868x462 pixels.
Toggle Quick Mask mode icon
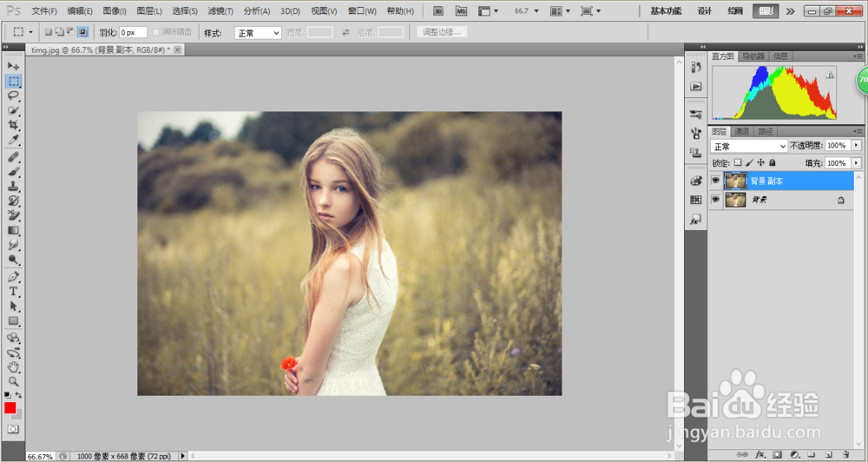(x=13, y=429)
